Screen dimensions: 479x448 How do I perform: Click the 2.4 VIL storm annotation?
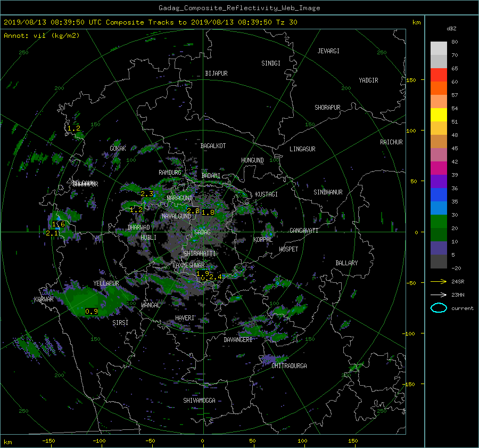[x=216, y=277]
